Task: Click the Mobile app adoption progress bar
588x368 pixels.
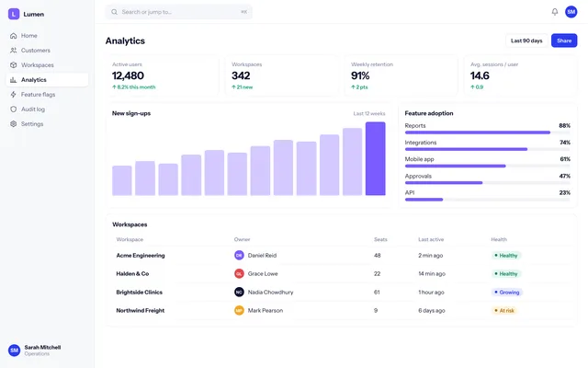Action: tap(488, 166)
